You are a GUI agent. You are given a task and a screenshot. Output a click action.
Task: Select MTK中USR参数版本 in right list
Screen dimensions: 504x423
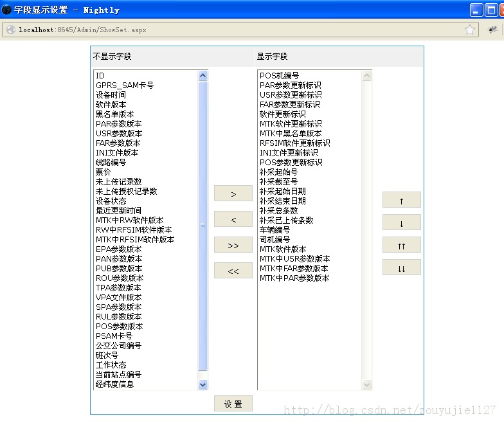point(310,258)
